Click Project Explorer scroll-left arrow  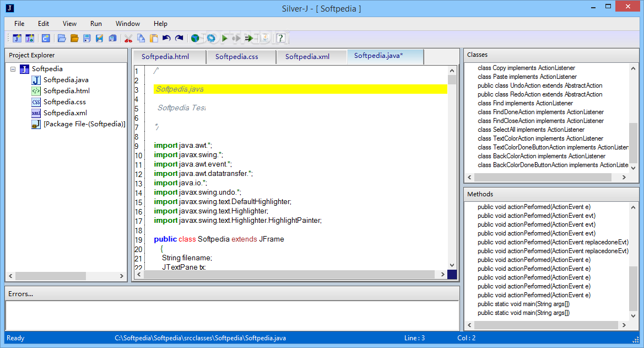10,276
